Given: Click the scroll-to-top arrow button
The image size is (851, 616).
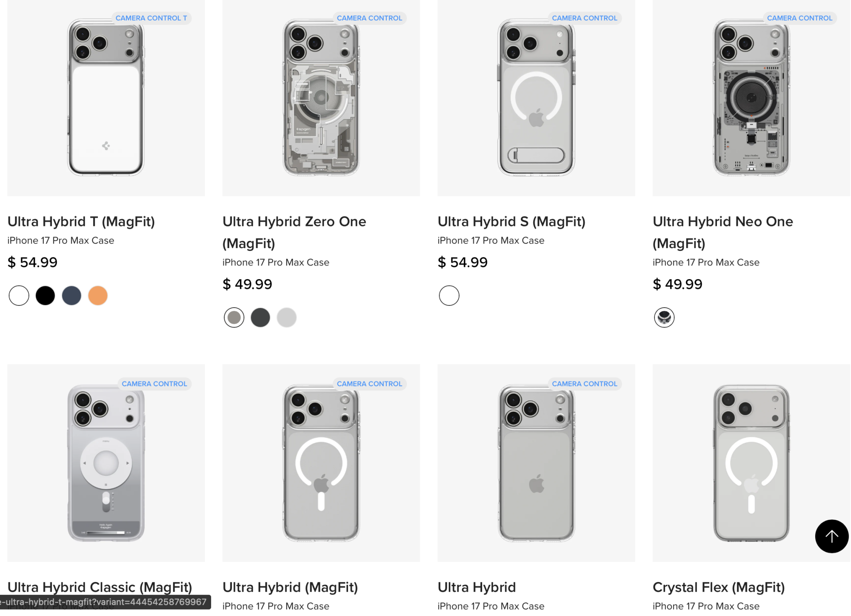Looking at the screenshot, I should coord(831,536).
